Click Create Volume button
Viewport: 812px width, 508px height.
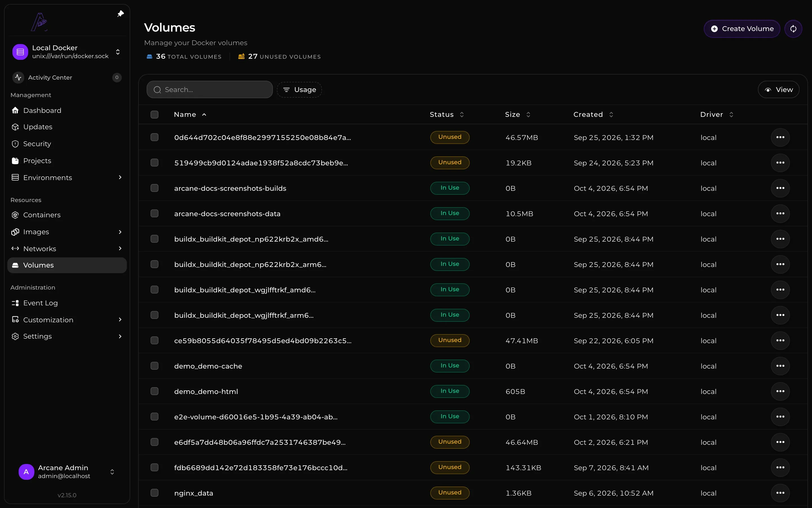742,29
